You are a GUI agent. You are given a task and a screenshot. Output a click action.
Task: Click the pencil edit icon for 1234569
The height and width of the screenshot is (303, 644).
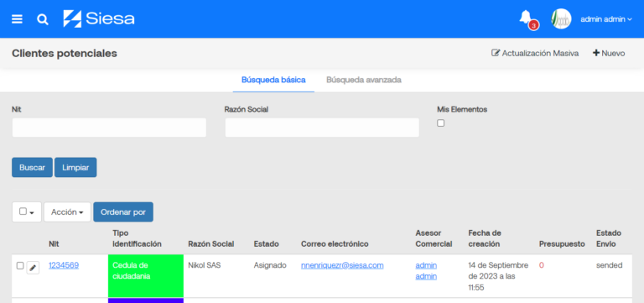[x=33, y=268]
